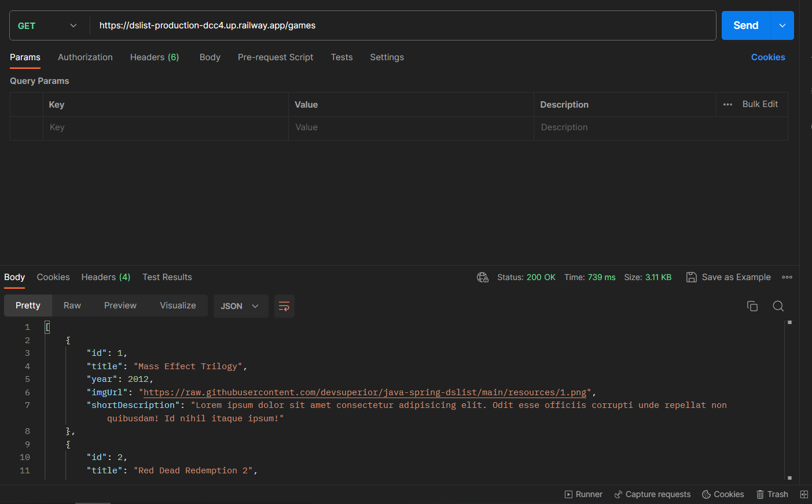Click the network information globe icon

click(x=483, y=277)
